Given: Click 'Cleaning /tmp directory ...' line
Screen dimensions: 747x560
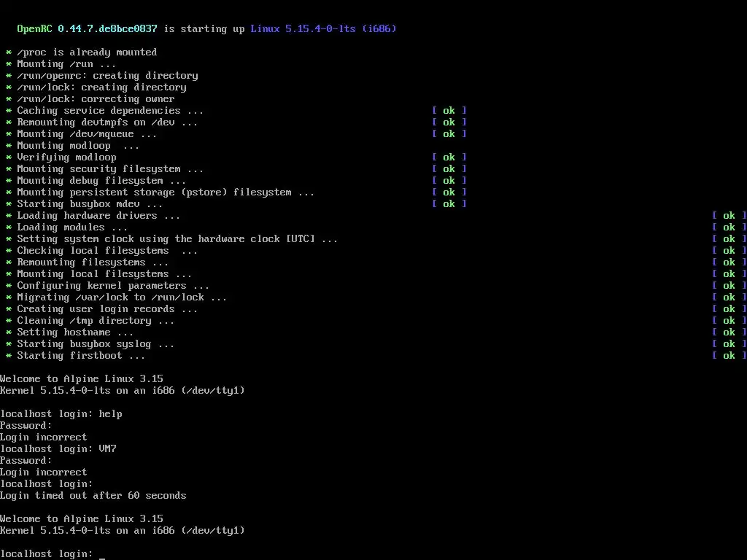Looking at the screenshot, I should [96, 321].
